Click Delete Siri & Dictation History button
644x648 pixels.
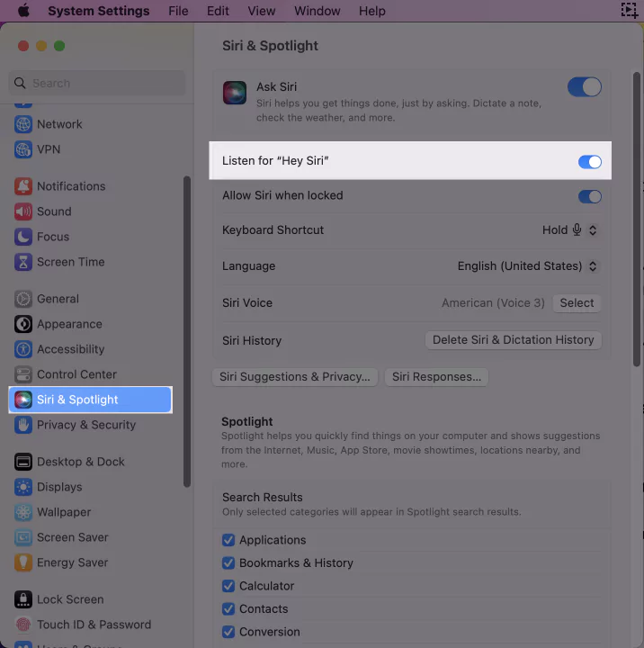513,339
